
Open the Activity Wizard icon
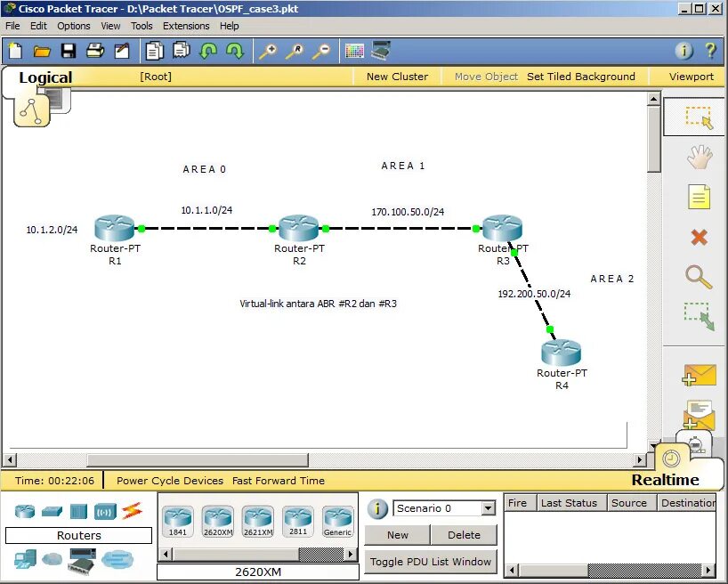[122, 51]
